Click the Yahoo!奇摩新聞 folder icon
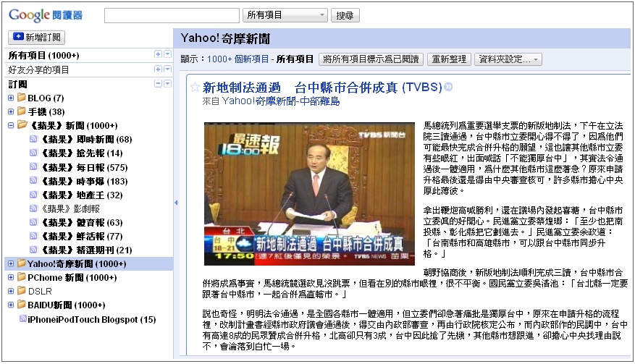The image size is (635, 364). tap(22, 263)
